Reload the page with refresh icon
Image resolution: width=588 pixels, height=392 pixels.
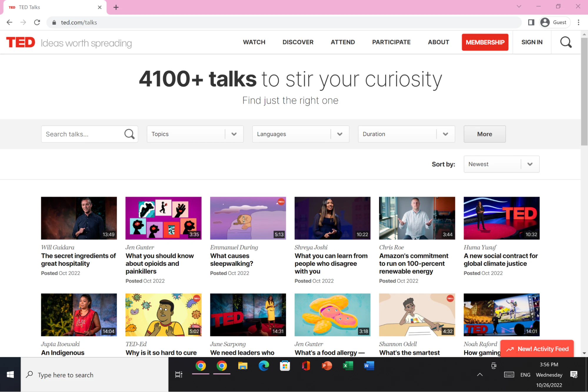coord(37,22)
